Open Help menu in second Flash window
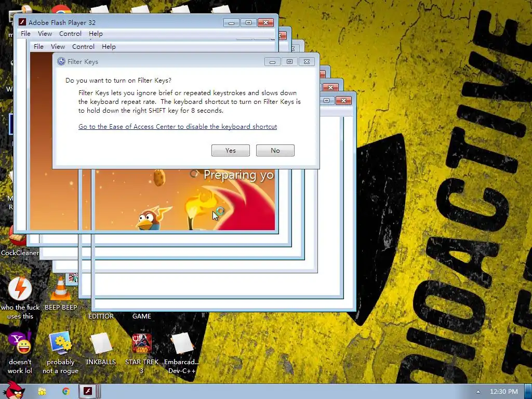532x399 pixels. coord(109,46)
